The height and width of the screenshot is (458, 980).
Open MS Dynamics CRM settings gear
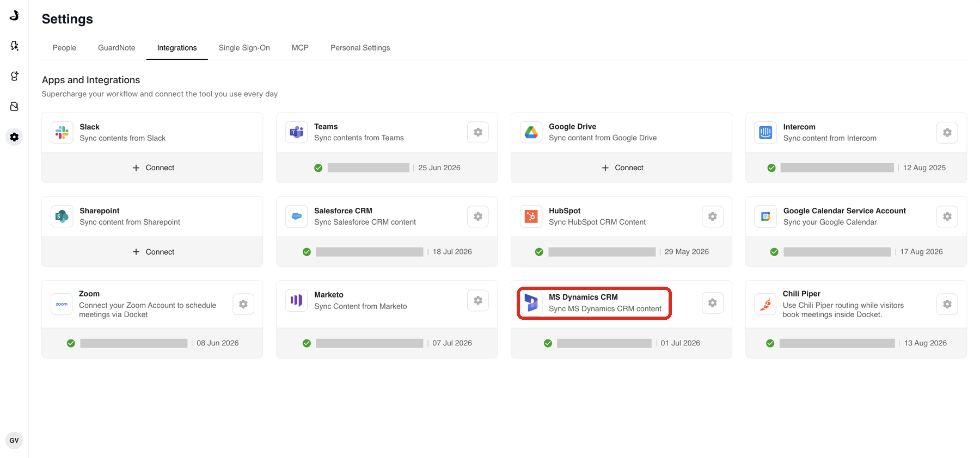(x=713, y=303)
